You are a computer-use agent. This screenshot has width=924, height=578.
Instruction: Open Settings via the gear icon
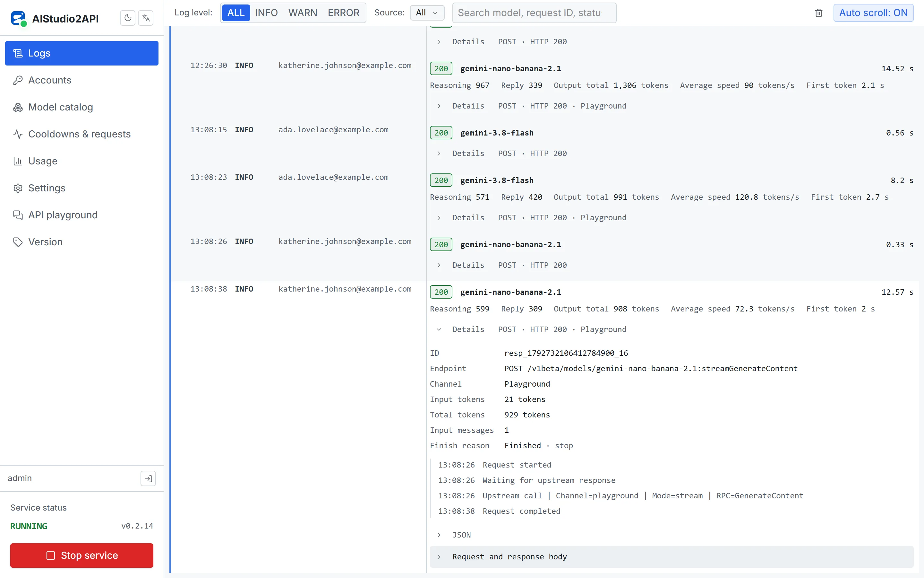pyautogui.click(x=82, y=188)
